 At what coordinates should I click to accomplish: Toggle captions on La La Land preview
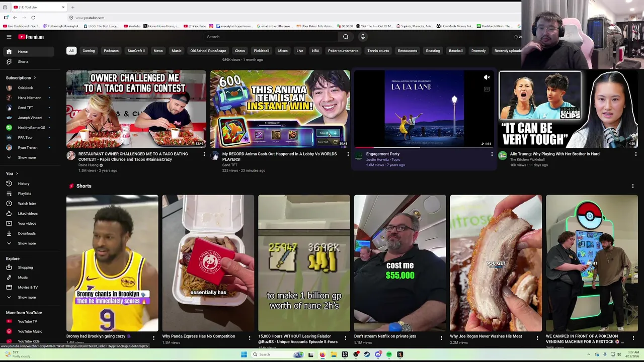tap(487, 89)
